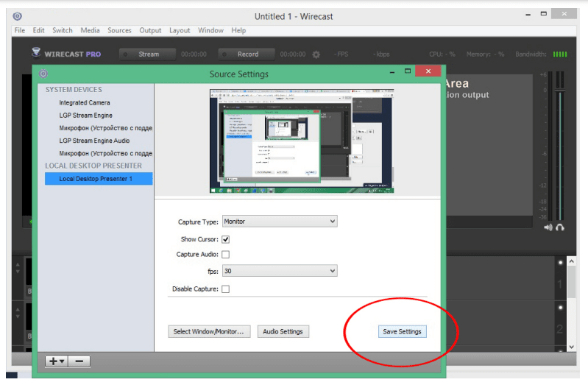Open the Sources menu
The width and height of the screenshot is (588, 385).
pyautogui.click(x=119, y=30)
